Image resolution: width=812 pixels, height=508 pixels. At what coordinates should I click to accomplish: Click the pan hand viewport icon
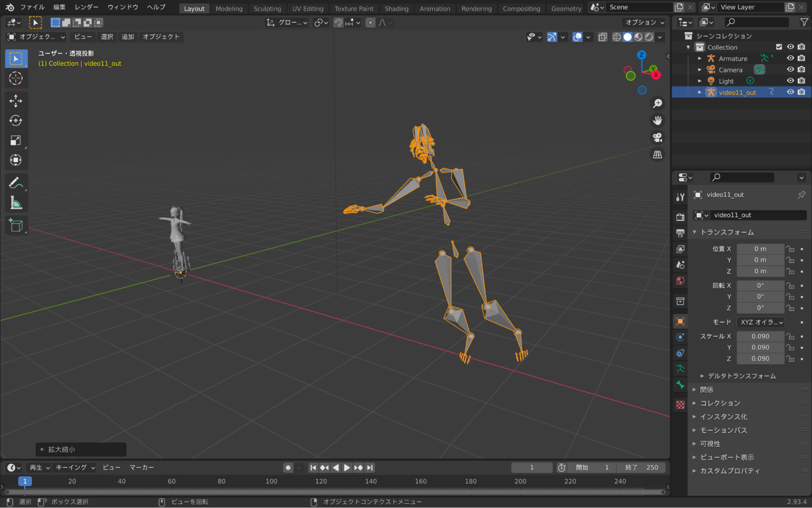click(x=657, y=121)
